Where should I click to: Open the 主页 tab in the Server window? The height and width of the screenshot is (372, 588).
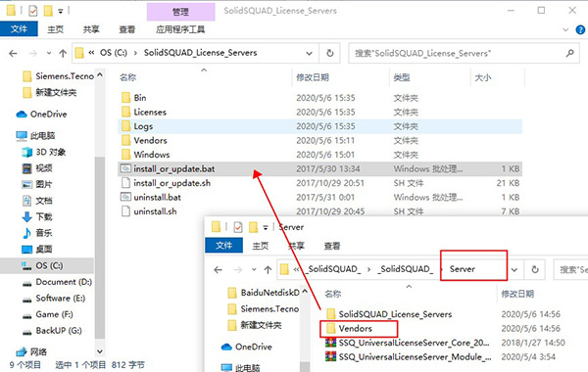point(261,246)
